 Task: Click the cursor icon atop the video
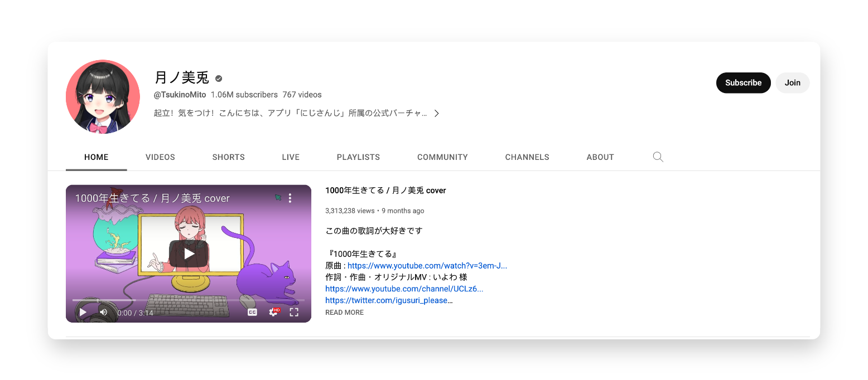click(278, 197)
